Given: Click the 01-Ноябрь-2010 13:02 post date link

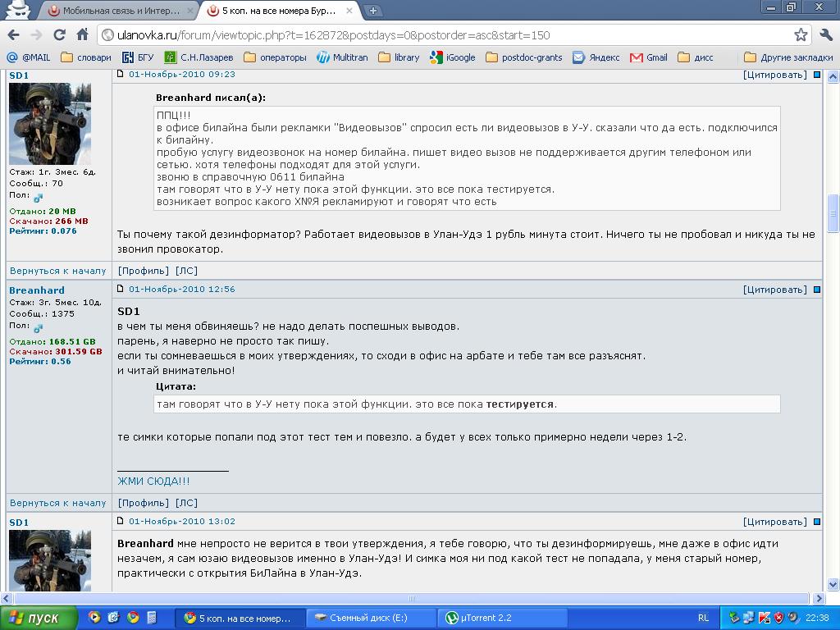Looking at the screenshot, I should 181,521.
